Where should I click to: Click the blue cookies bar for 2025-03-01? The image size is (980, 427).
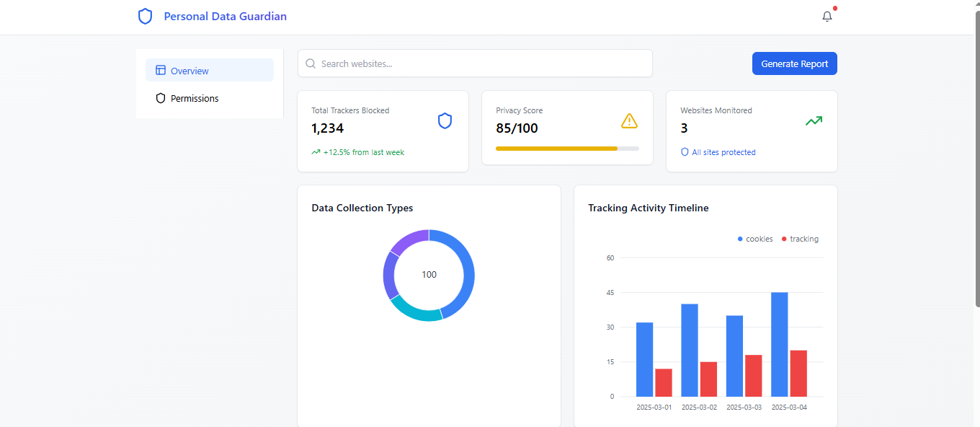pos(645,359)
